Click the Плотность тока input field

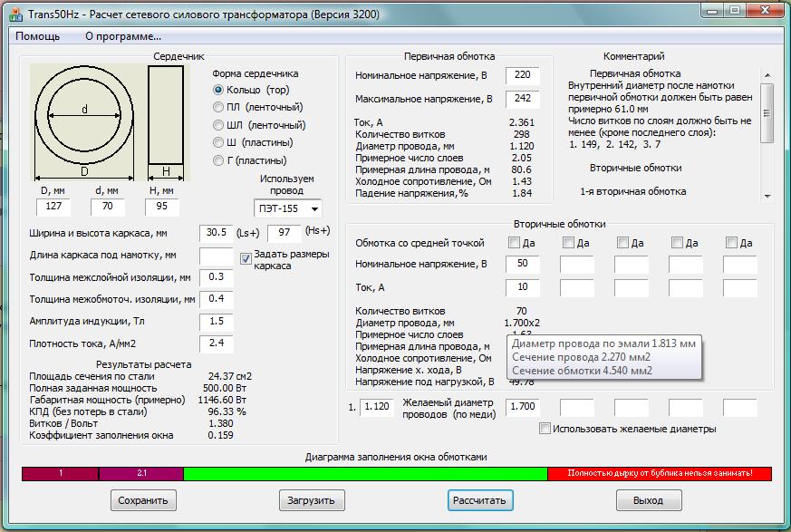pos(216,344)
